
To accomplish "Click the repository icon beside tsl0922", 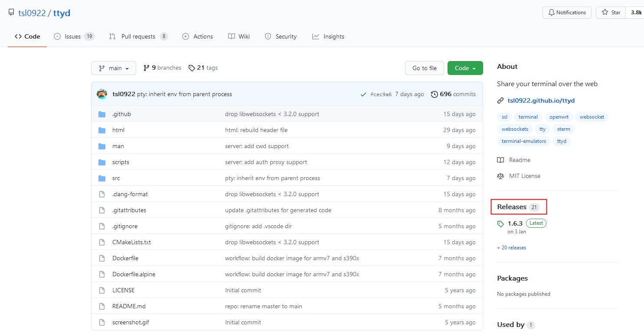I will (11, 13).
